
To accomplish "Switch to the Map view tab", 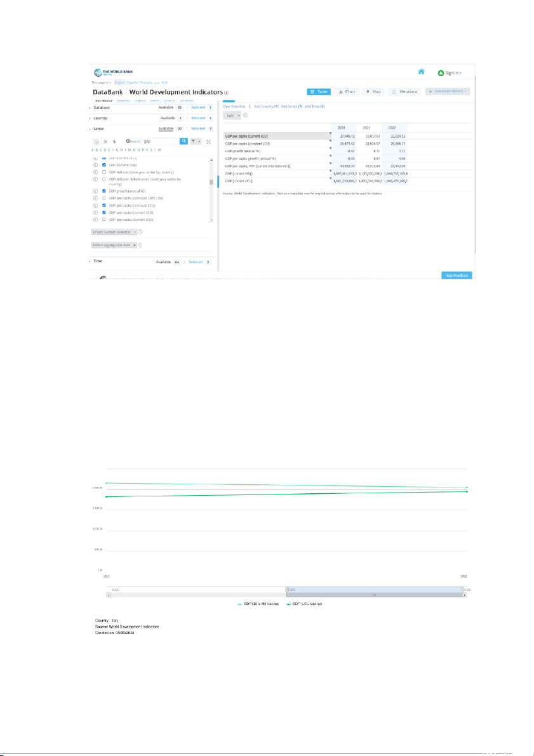I will point(373,91).
